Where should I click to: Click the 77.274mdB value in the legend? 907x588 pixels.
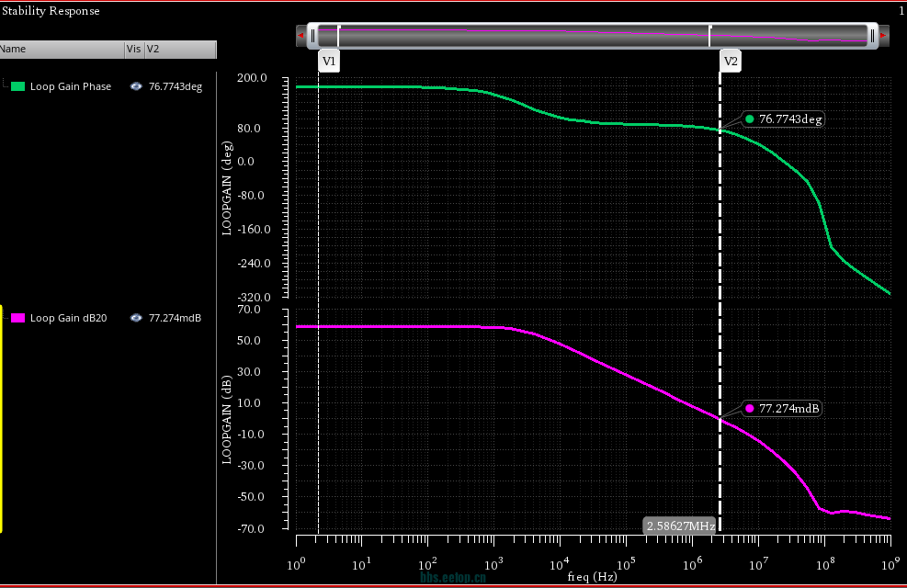(x=175, y=317)
